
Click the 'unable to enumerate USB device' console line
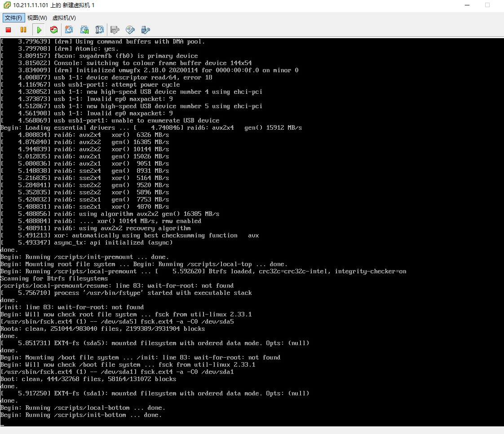(110, 120)
